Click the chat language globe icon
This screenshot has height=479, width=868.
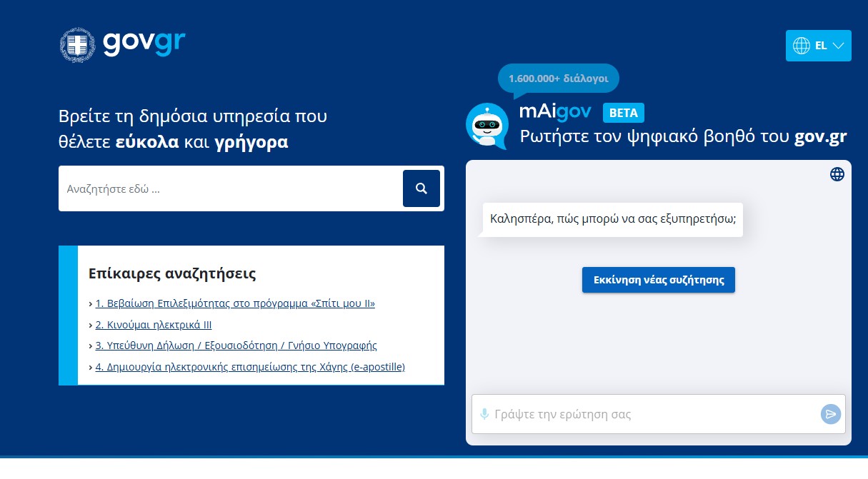pyautogui.click(x=837, y=173)
